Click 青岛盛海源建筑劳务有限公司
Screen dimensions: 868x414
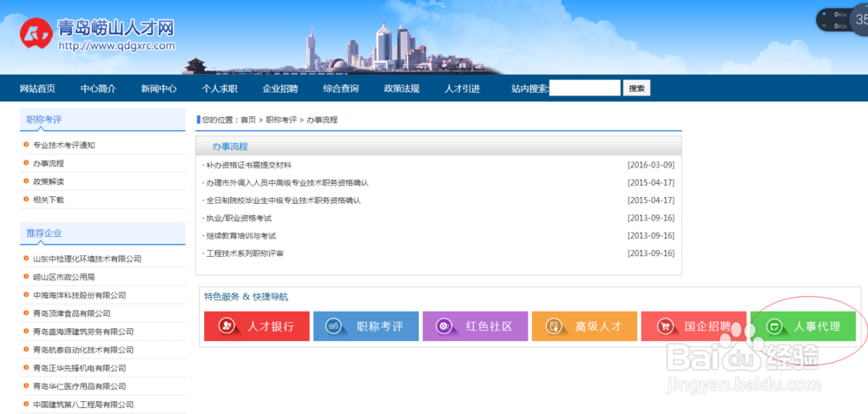point(83,332)
